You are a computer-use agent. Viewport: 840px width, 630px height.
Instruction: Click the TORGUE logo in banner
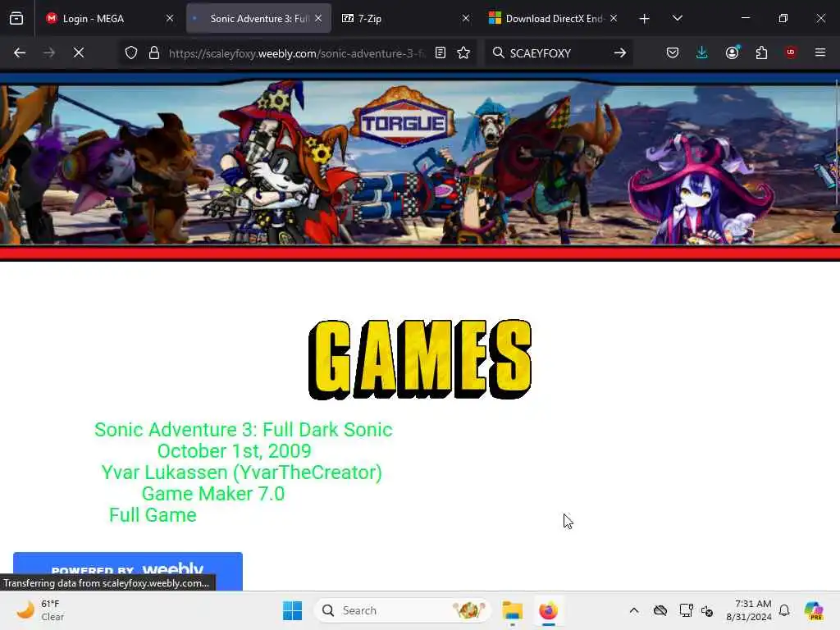point(403,117)
